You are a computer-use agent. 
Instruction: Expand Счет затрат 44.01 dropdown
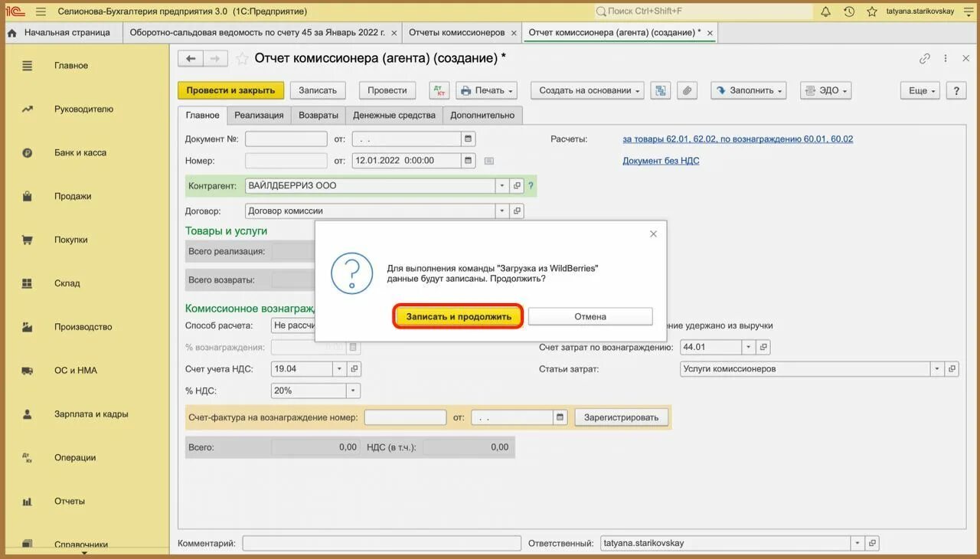748,347
